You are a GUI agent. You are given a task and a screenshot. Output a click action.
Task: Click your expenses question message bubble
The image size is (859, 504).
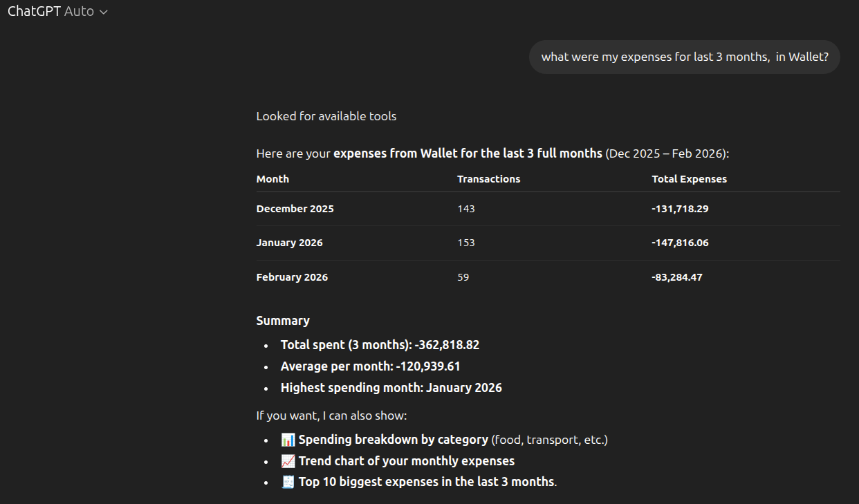[x=684, y=57]
